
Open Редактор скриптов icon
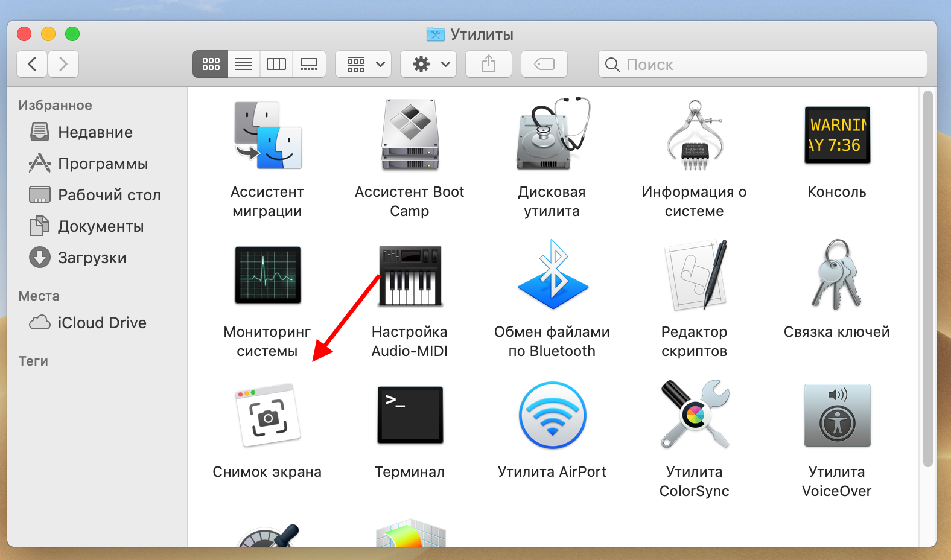click(x=695, y=275)
